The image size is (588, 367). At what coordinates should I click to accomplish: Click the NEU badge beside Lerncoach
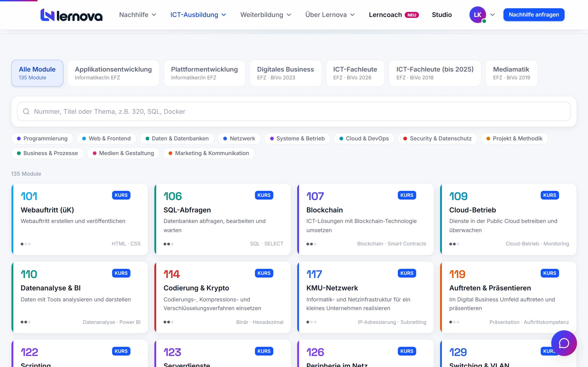point(412,15)
